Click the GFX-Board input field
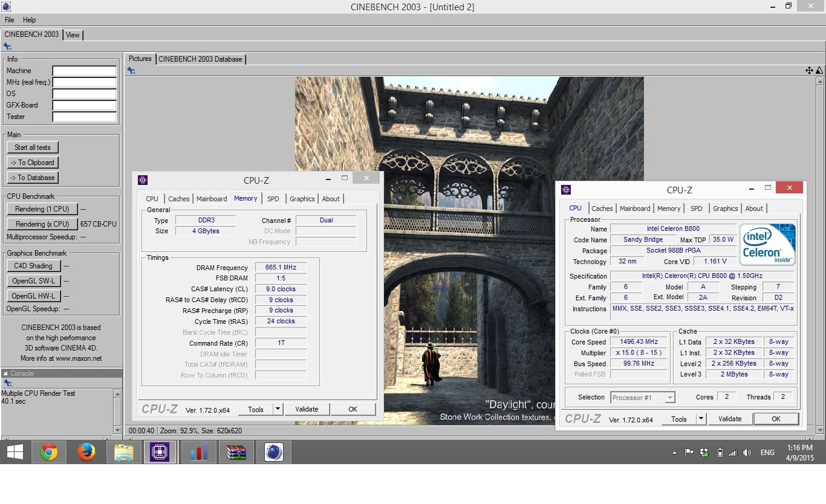Image resolution: width=826 pixels, height=504 pixels. coord(84,105)
